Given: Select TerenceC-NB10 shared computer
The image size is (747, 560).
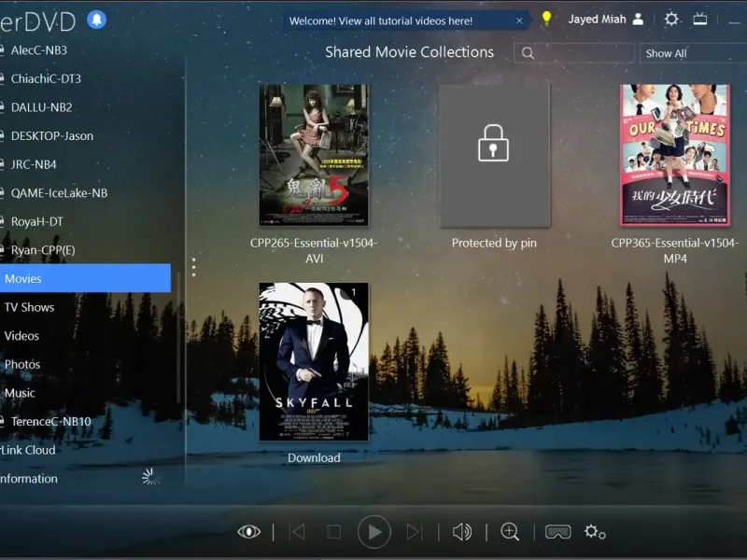Looking at the screenshot, I should click(50, 422).
